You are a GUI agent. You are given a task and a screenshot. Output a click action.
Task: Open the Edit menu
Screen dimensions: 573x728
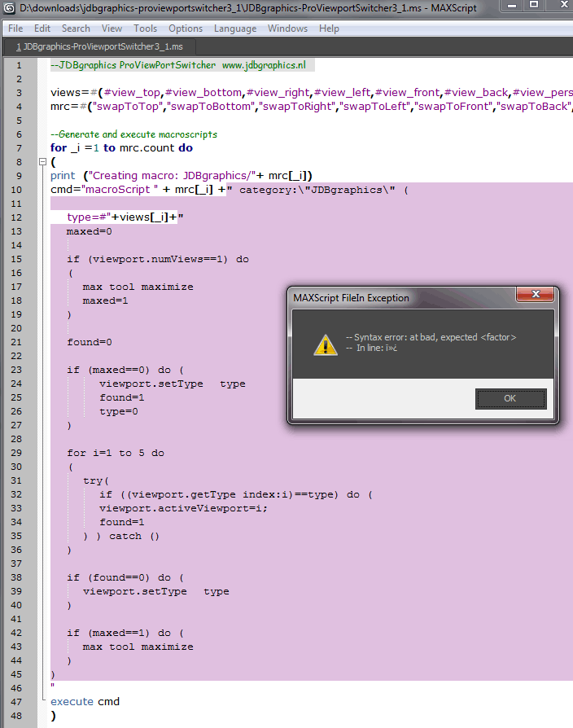[42, 29]
